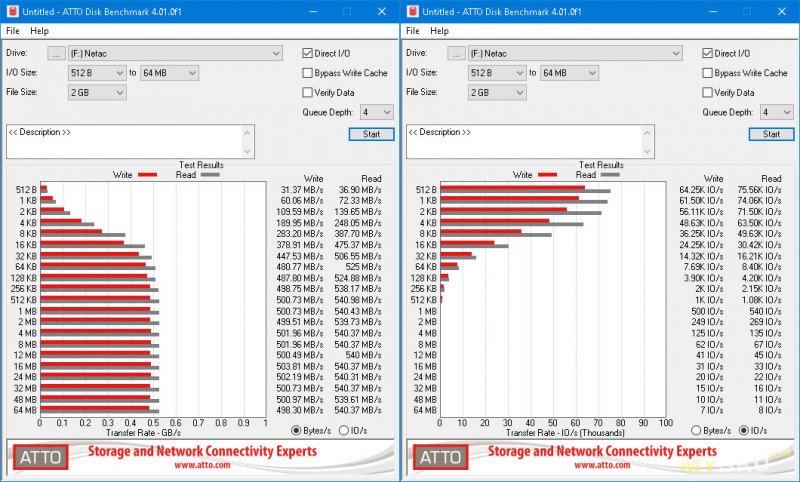Open the Drive dropdown in right window
Screen dimensions: 800x482
click(x=575, y=53)
